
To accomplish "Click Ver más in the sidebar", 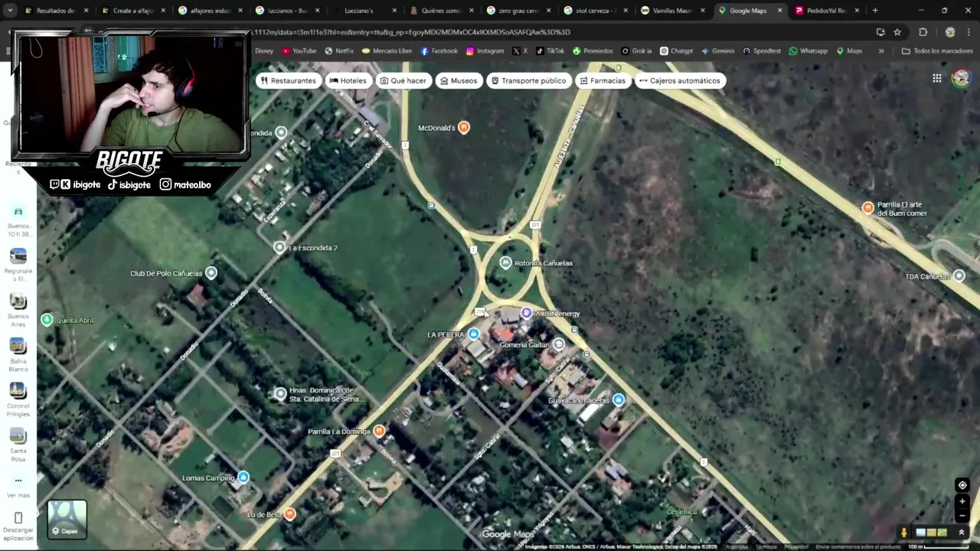I will 18,487.
